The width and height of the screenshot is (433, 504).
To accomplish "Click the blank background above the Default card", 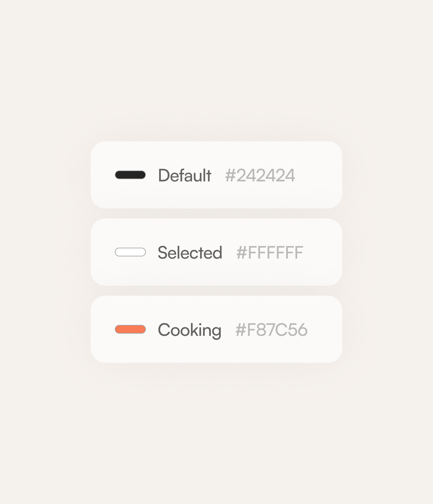I will [x=216, y=73].
